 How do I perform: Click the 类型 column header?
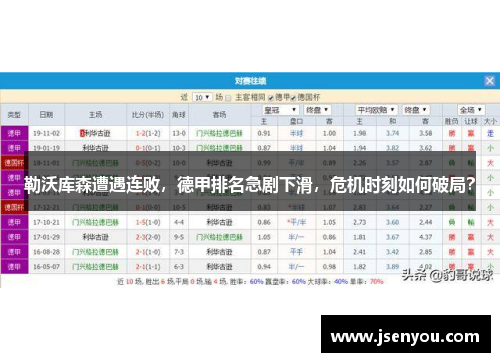(x=14, y=115)
